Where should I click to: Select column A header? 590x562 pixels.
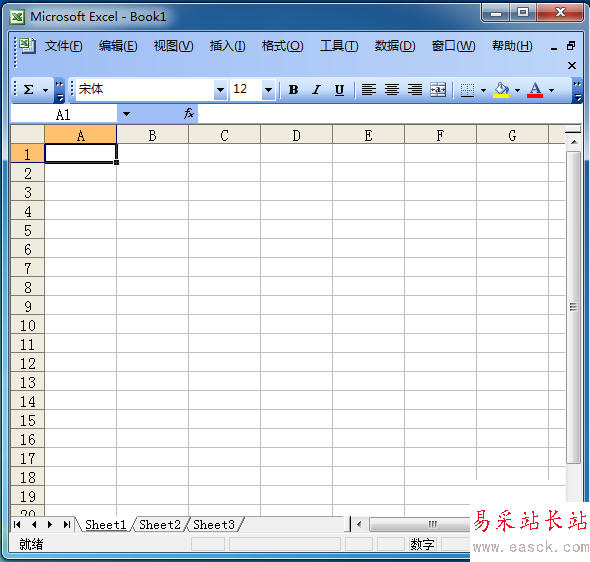coord(81,135)
